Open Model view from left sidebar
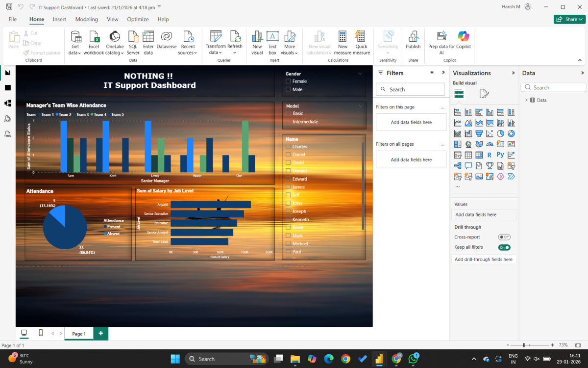Image resolution: width=588 pixels, height=368 pixels. pyautogui.click(x=8, y=103)
